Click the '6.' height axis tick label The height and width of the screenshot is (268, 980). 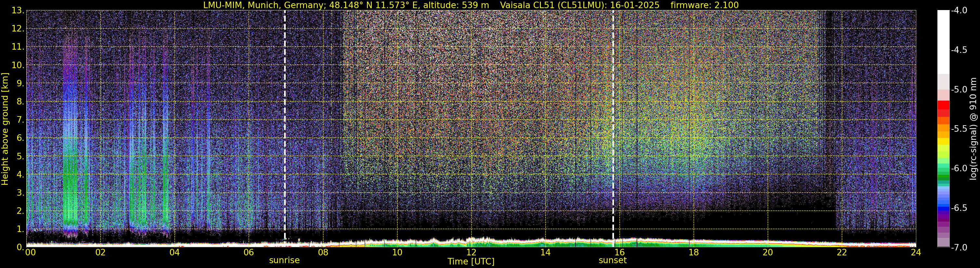pos(20,138)
